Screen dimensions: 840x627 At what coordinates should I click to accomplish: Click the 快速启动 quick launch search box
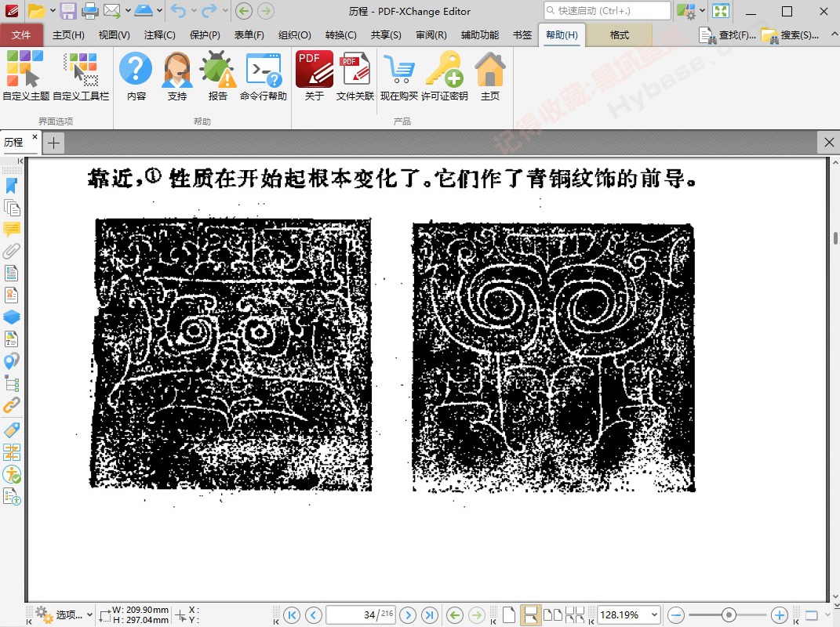point(608,11)
